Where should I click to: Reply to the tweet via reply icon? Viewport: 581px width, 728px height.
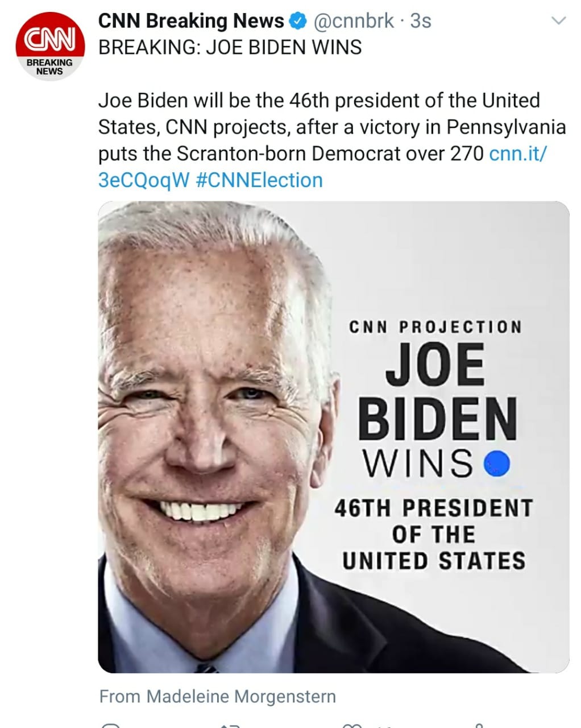click(x=110, y=725)
